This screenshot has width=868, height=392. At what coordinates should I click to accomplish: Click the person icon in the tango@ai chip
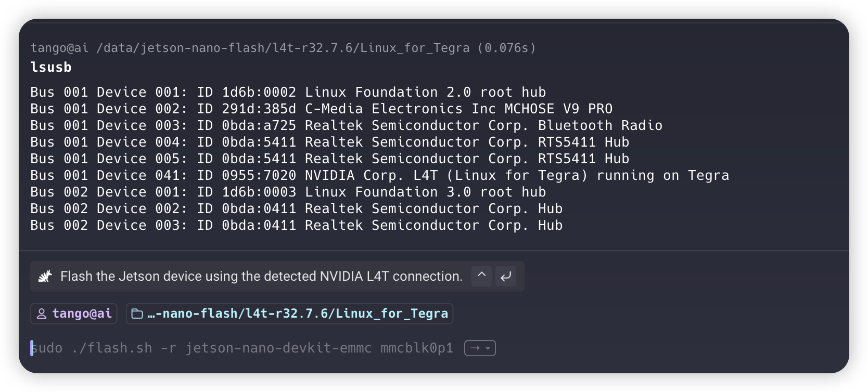42,313
